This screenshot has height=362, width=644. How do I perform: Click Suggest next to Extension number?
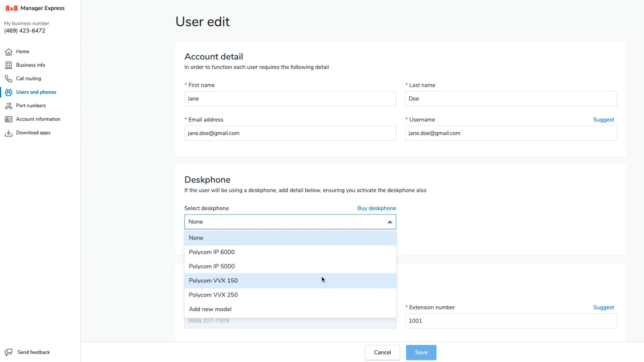603,307
